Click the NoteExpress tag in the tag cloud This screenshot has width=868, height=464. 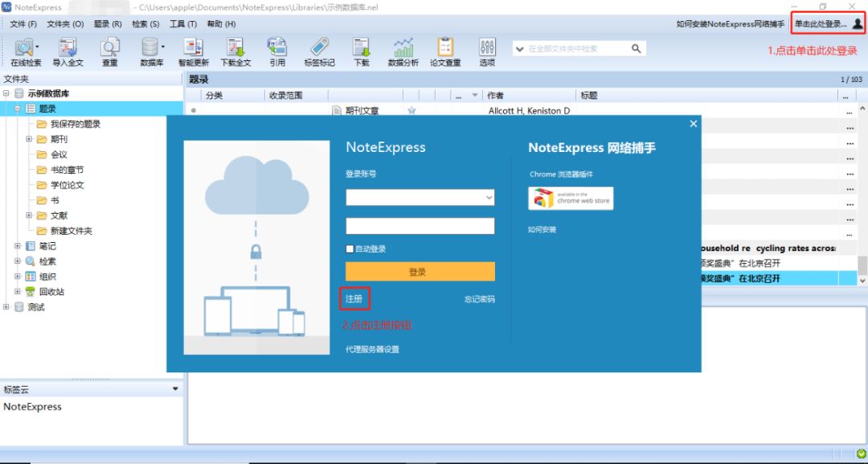point(33,406)
